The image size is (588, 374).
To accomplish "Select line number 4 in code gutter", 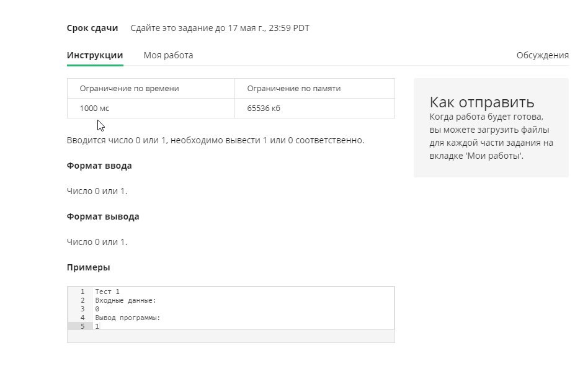I will (x=82, y=318).
